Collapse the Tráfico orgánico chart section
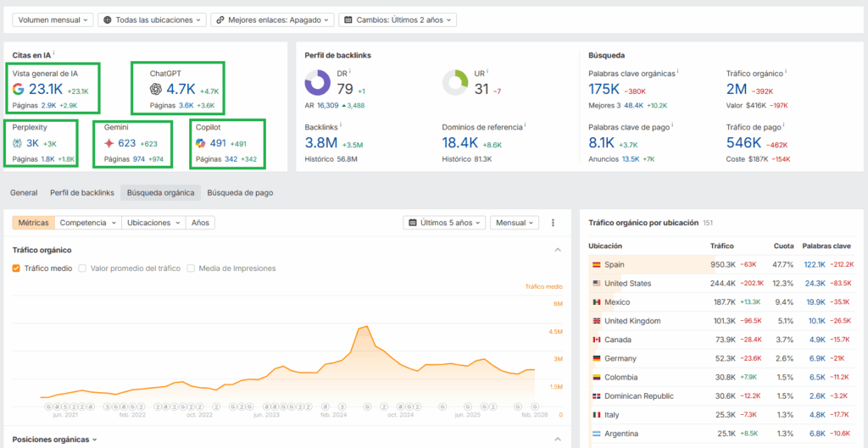 (558, 251)
